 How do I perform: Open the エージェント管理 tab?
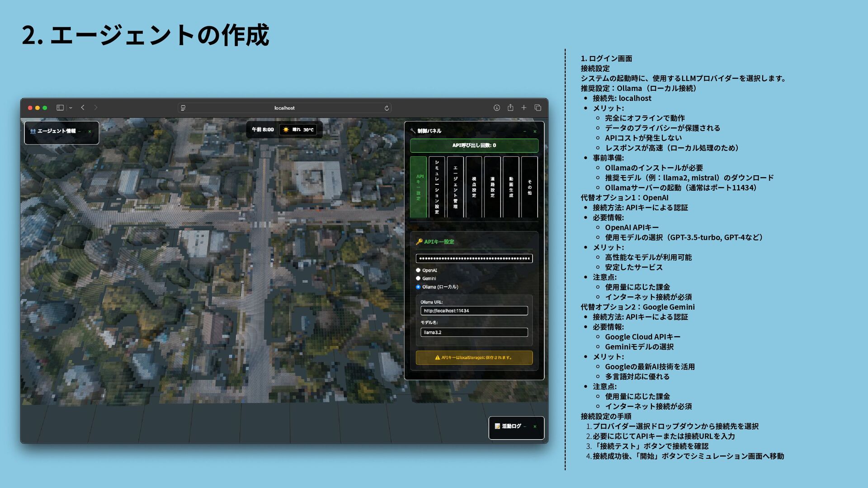coord(455,187)
